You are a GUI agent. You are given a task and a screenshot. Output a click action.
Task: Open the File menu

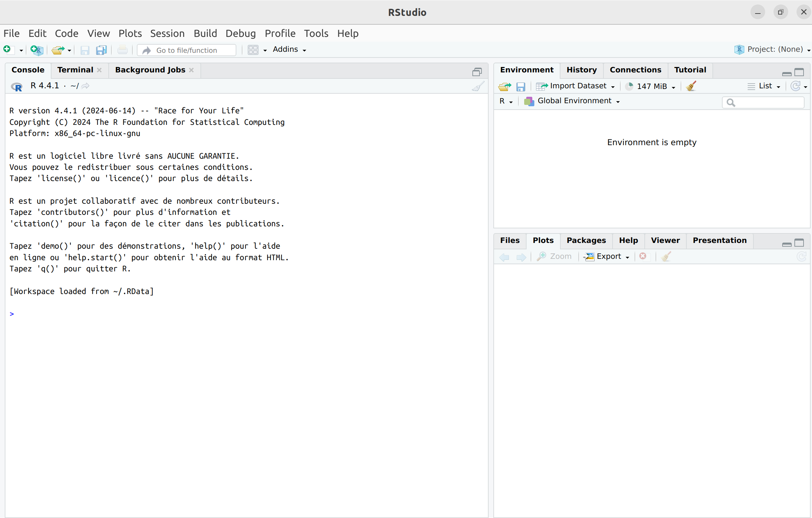coord(12,33)
